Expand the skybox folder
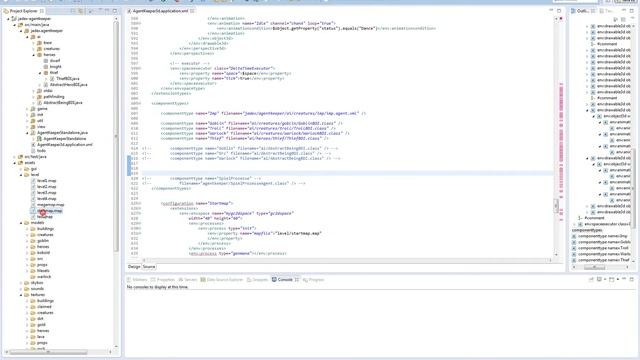Viewport: 640px width, 360px height. pos(21,283)
